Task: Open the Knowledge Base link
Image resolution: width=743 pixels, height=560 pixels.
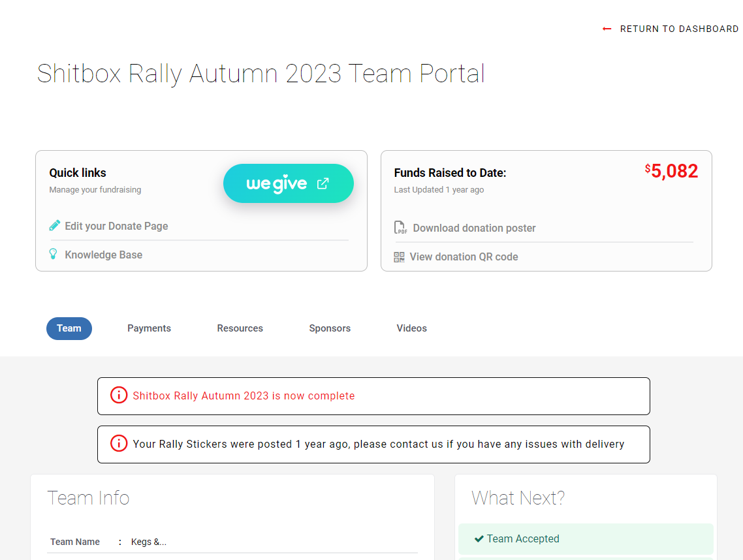Action: [104, 255]
